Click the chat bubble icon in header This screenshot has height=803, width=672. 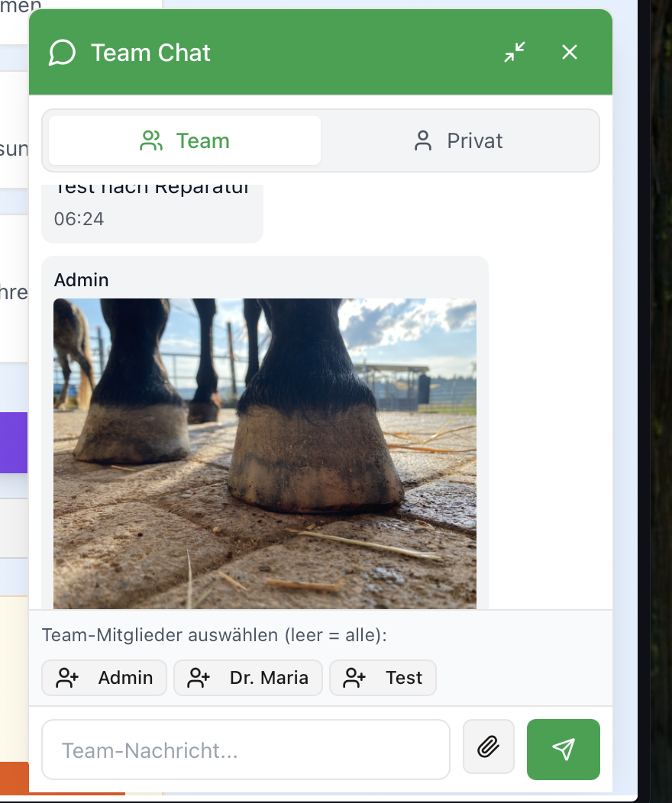62,53
